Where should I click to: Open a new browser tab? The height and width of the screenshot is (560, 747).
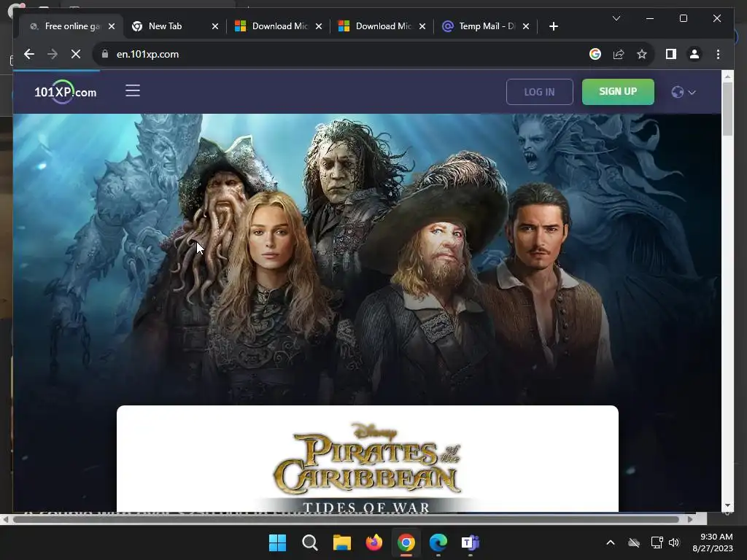pos(553,26)
